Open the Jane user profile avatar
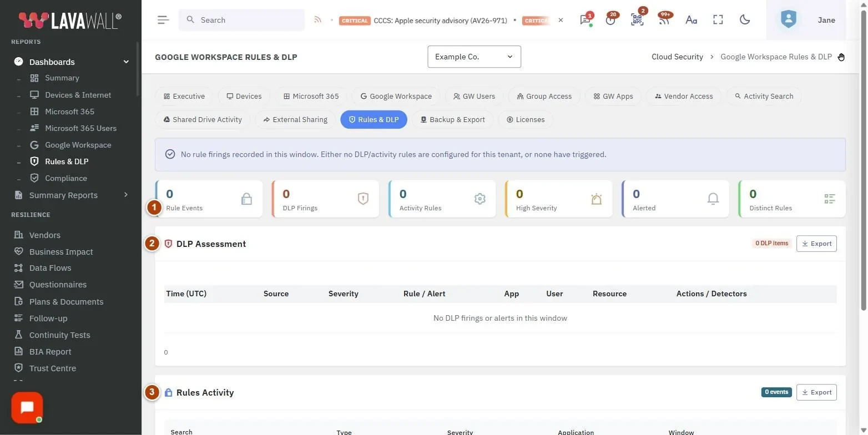 pos(788,20)
